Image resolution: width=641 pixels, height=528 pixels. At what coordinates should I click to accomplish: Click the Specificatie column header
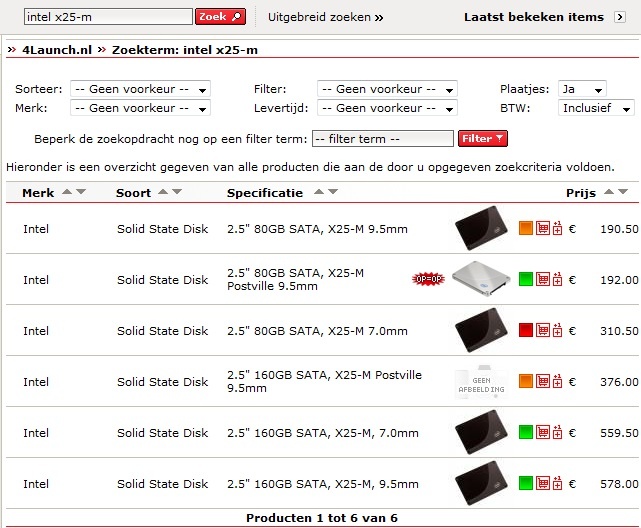pos(265,193)
